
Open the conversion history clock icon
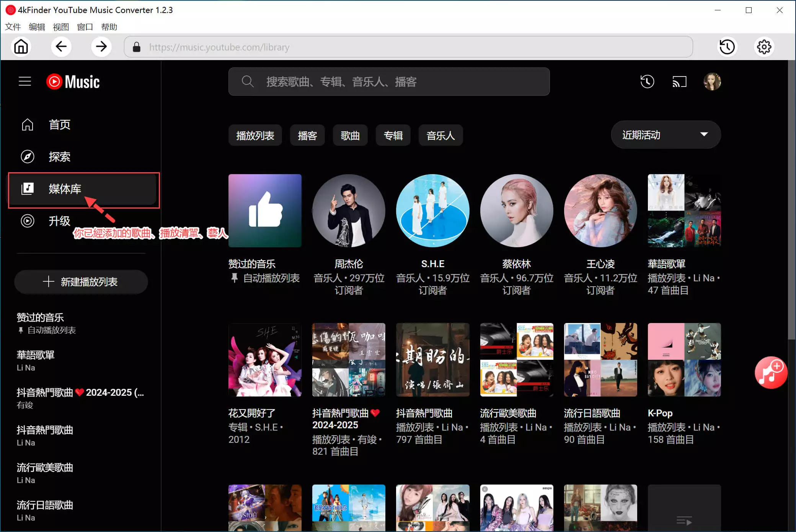click(x=727, y=47)
